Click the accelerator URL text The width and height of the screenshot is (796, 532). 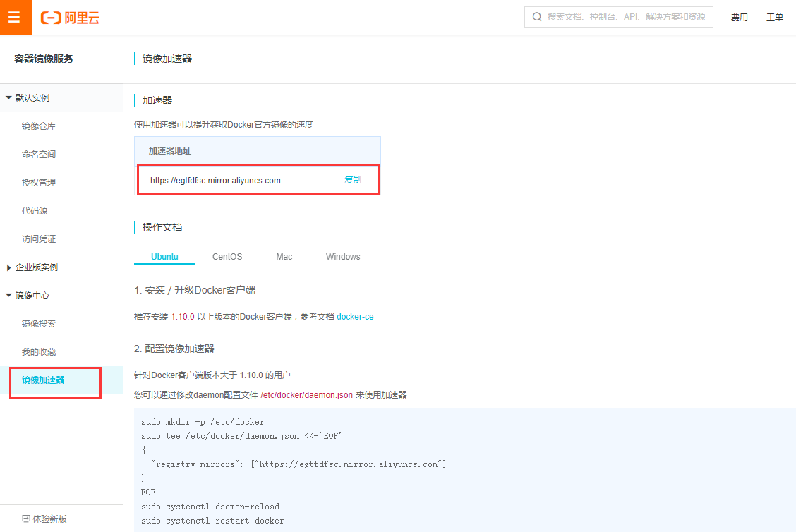point(215,180)
